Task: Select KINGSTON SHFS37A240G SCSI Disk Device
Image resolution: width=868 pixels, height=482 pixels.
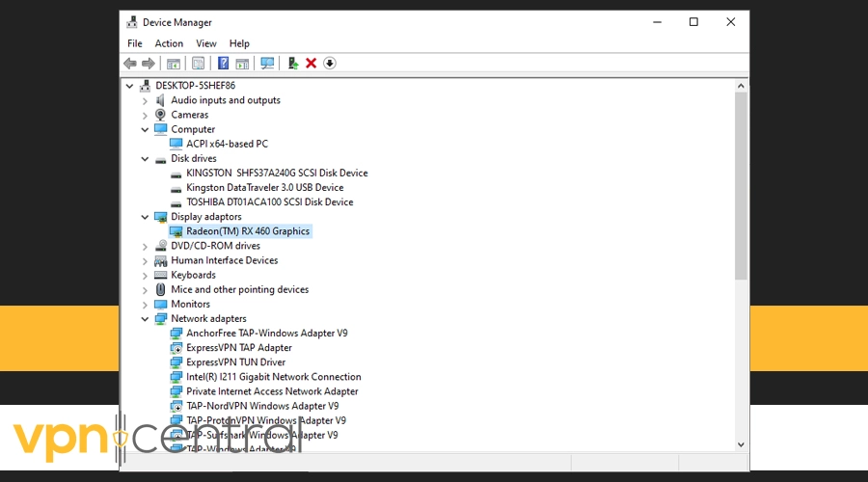Action: (x=277, y=173)
